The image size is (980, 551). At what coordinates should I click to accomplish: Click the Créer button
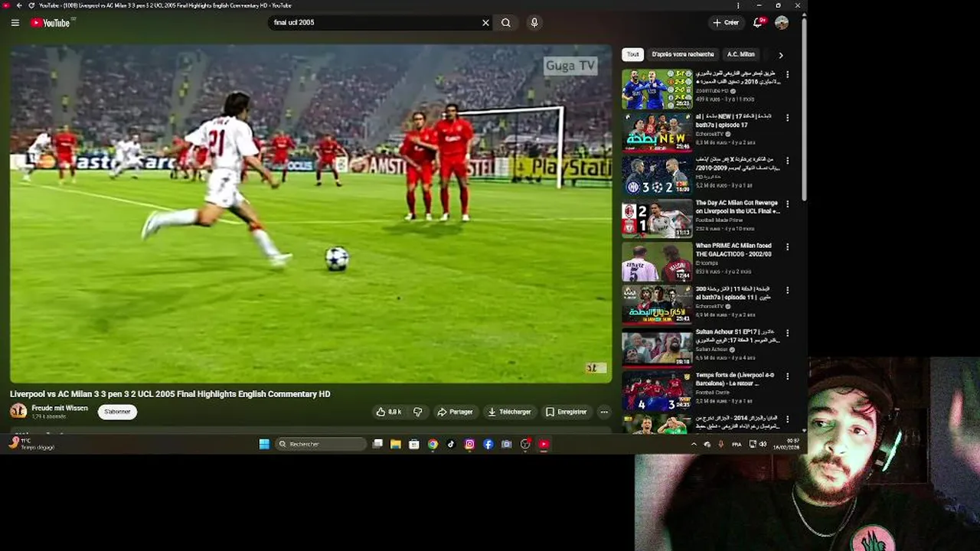pyautogui.click(x=726, y=23)
